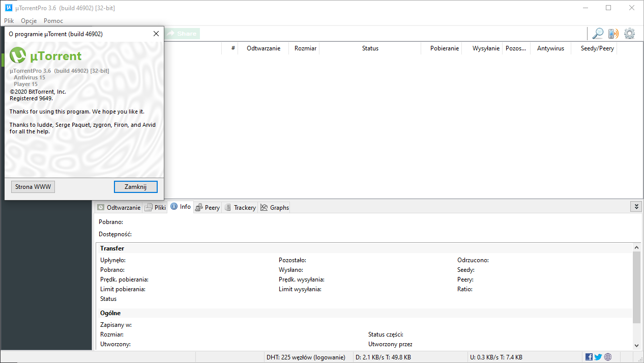Click the Dostępność label

coord(115,234)
